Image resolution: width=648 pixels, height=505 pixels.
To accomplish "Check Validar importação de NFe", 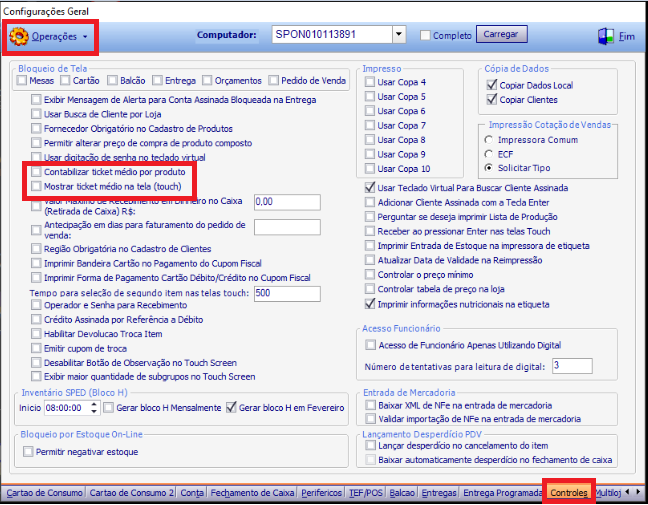I will coord(371,419).
